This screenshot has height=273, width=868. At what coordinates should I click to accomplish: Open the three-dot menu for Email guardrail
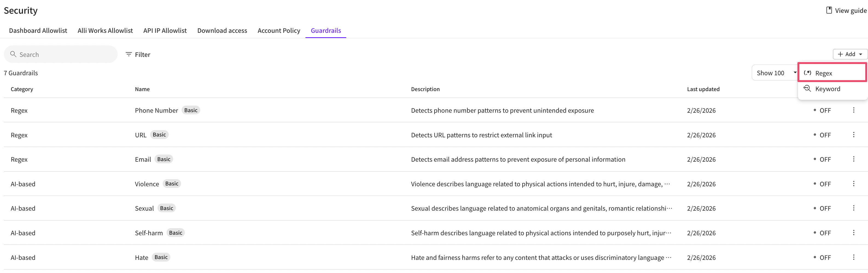pos(853,159)
